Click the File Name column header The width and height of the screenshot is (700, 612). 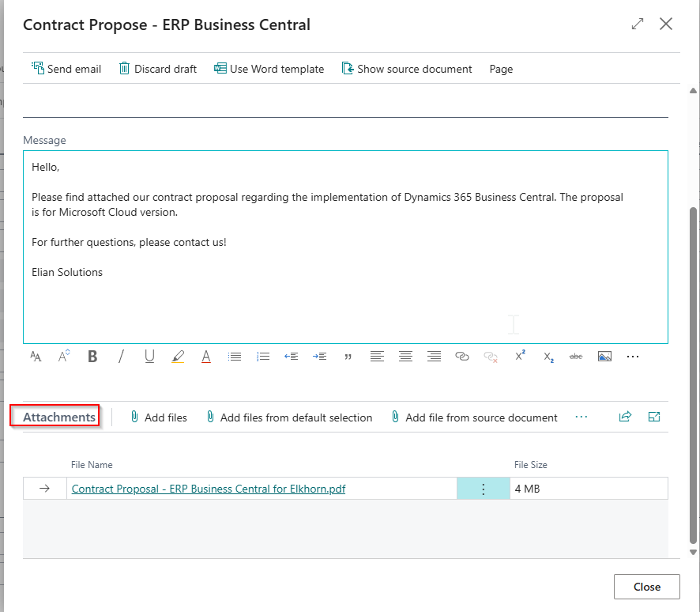92,465
